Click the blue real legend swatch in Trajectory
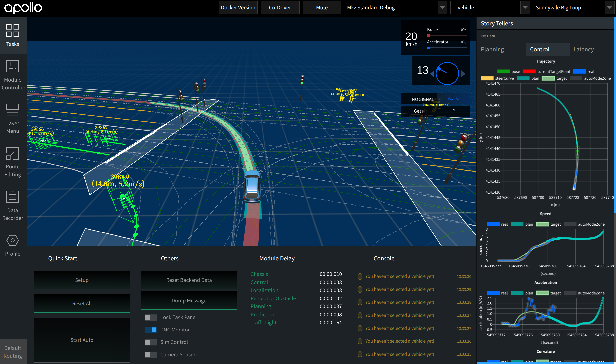Viewport: 616px width, 364px height. (579, 72)
